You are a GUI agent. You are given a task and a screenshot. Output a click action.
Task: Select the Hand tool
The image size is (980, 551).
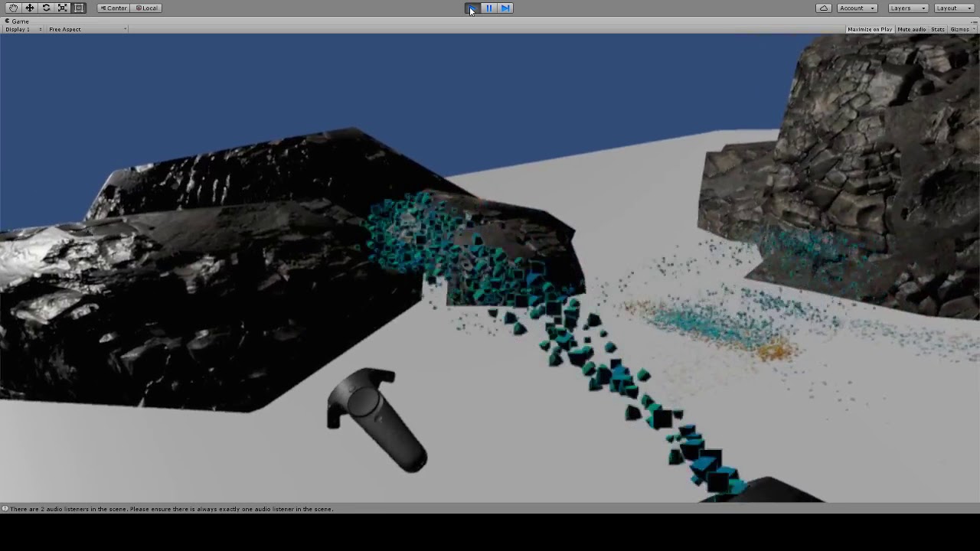14,8
